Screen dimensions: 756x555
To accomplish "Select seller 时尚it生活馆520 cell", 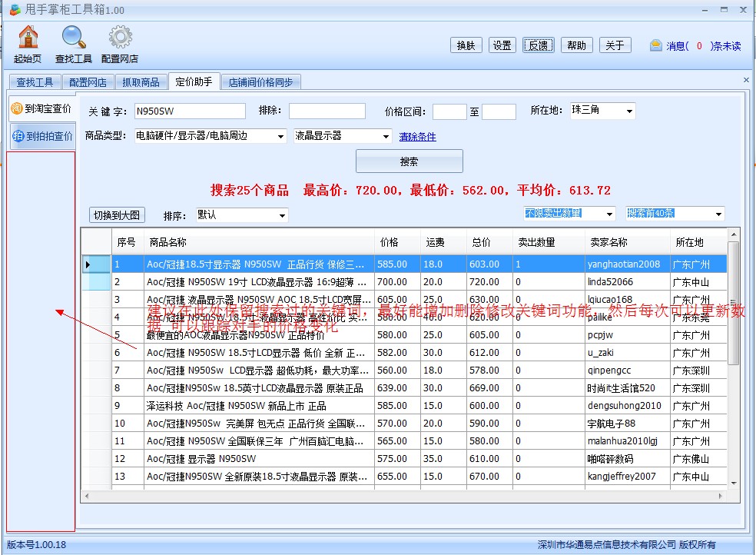I will tap(628, 388).
